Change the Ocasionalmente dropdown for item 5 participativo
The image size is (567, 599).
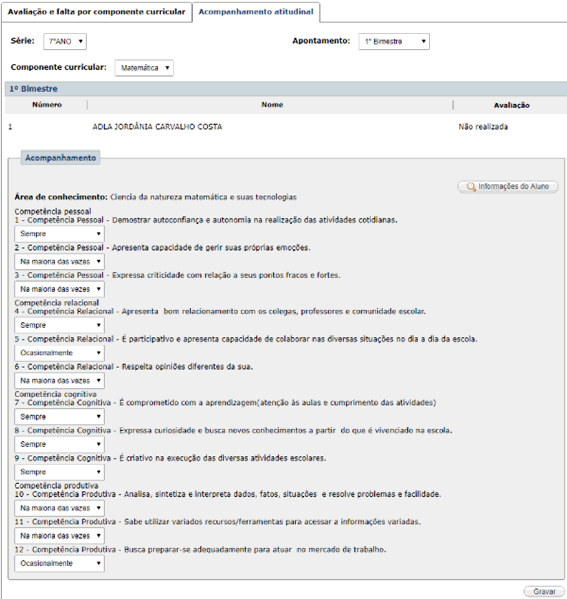coord(60,353)
